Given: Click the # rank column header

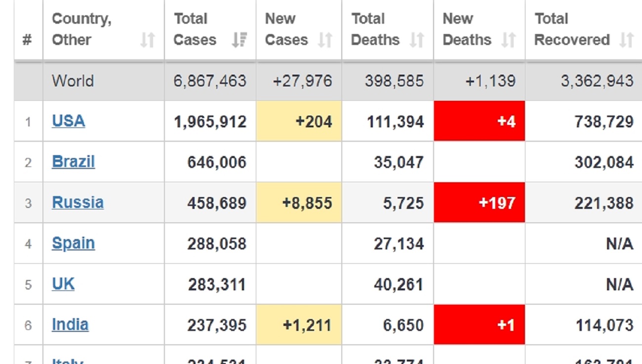Looking at the screenshot, I should point(27,40).
